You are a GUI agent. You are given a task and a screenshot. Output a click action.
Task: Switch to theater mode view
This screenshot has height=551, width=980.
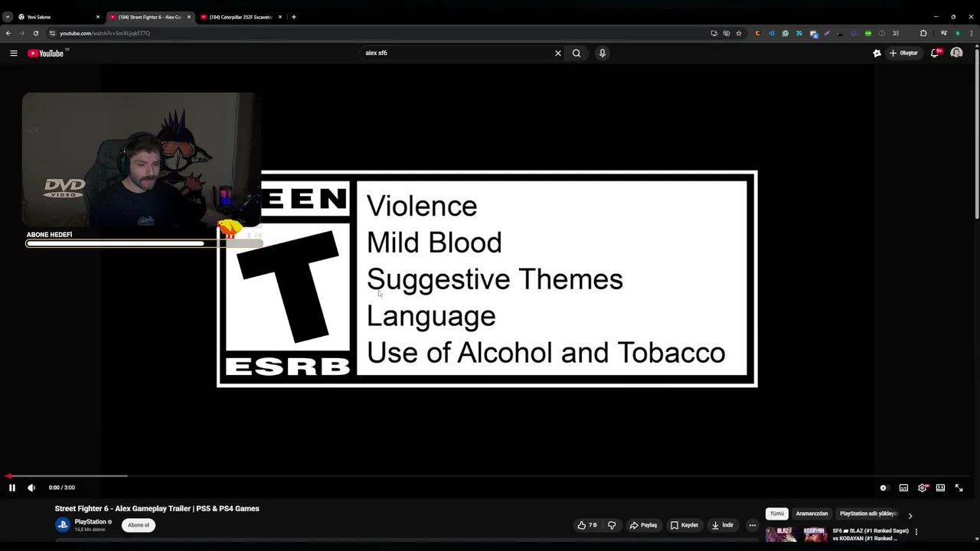[940, 487]
